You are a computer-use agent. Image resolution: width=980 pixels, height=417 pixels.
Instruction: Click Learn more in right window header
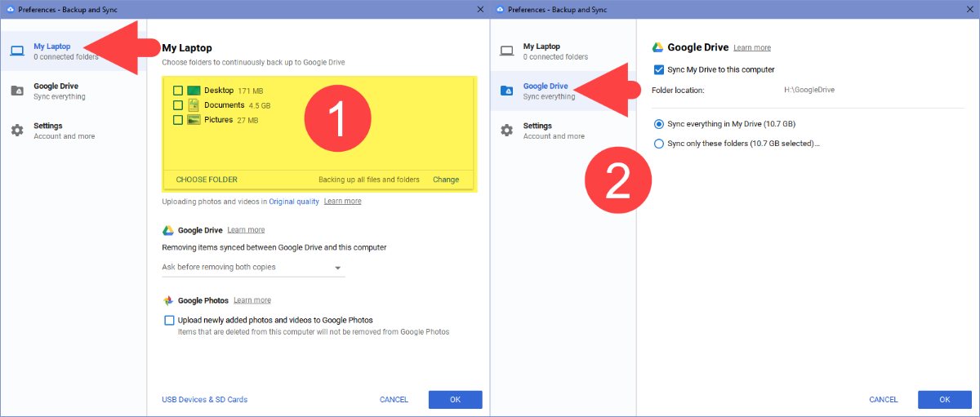pos(752,47)
